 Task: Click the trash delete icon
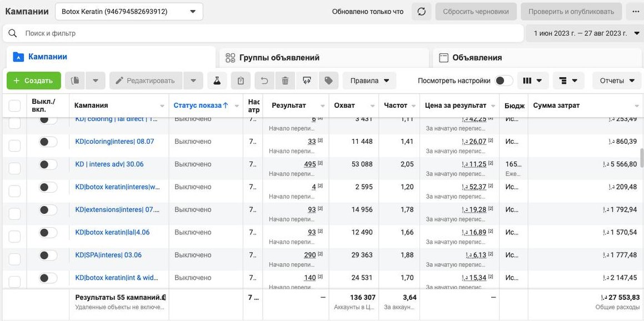click(x=285, y=81)
